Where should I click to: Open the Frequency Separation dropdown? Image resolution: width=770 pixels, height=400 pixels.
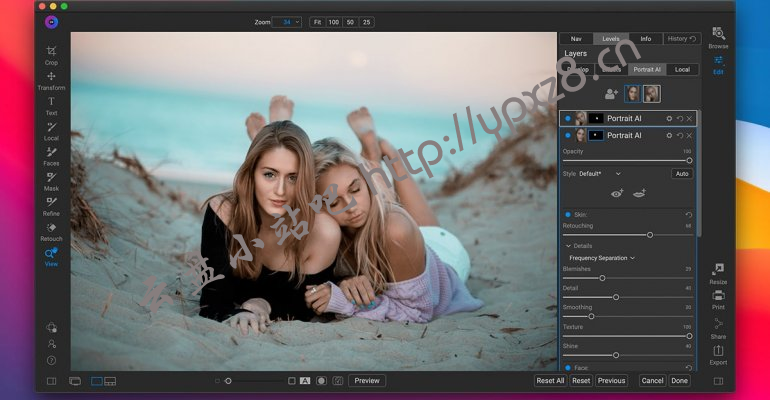[x=602, y=258]
